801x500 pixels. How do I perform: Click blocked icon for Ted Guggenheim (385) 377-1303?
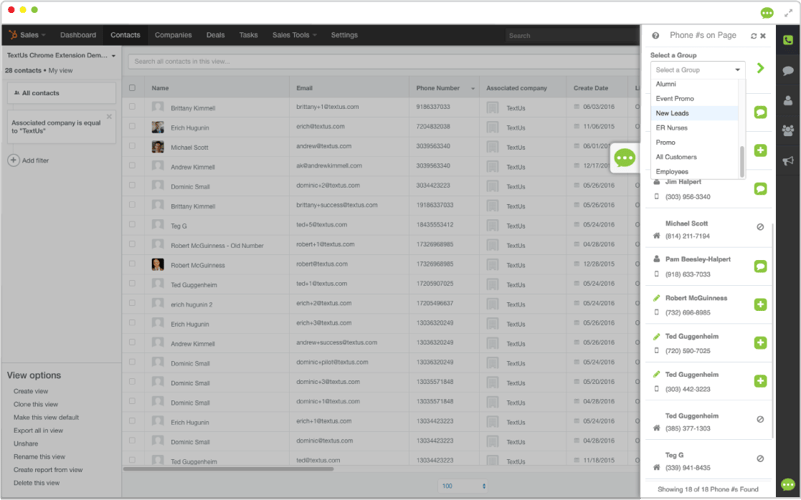point(760,419)
